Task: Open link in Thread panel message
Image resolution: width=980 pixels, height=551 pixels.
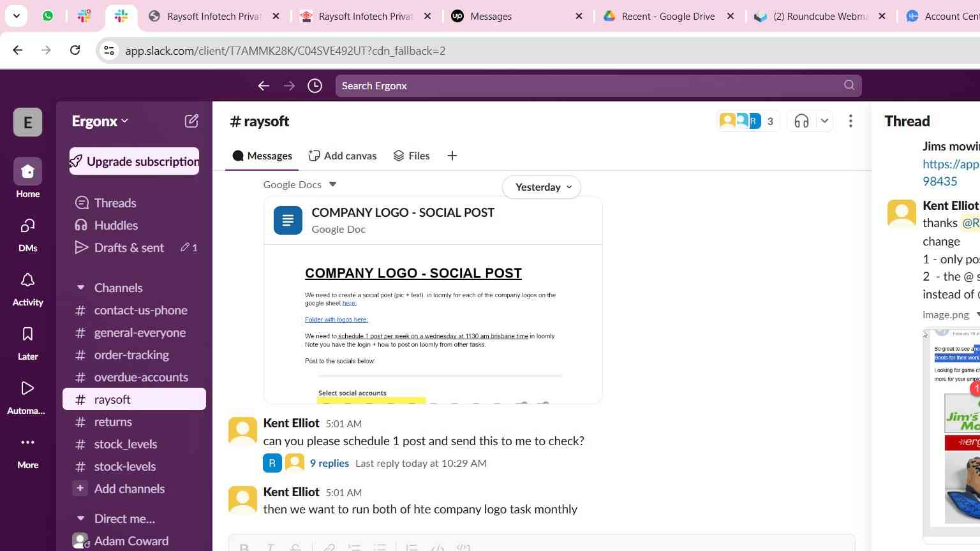Action: tap(951, 172)
